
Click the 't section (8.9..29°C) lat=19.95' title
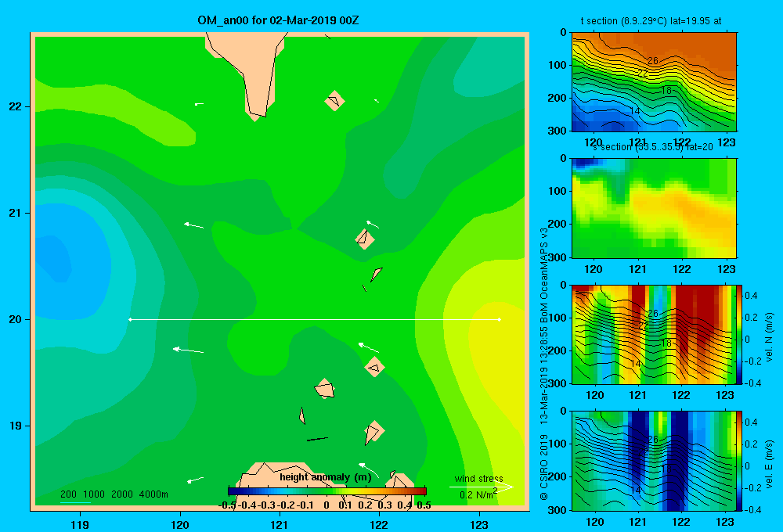tap(651, 21)
